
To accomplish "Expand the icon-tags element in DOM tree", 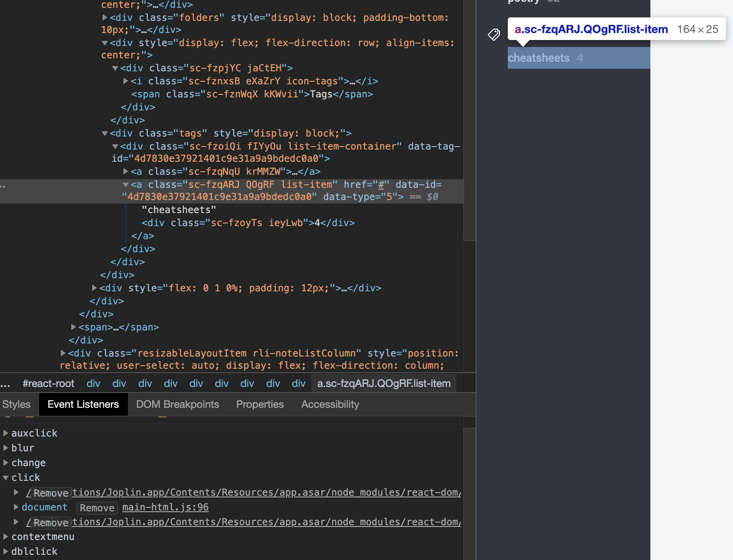I will [x=125, y=81].
